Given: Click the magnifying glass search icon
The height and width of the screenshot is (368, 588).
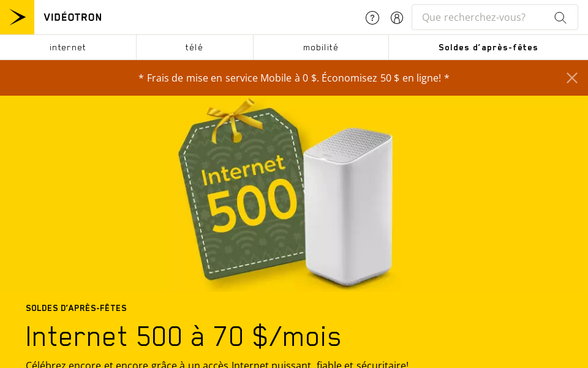Looking at the screenshot, I should pos(560,18).
